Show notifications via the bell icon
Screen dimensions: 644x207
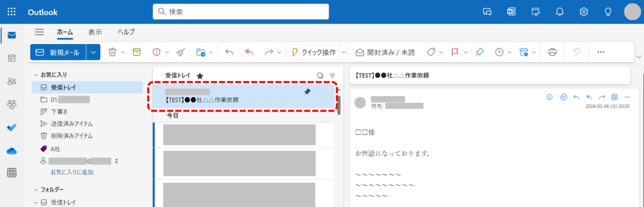click(x=560, y=11)
